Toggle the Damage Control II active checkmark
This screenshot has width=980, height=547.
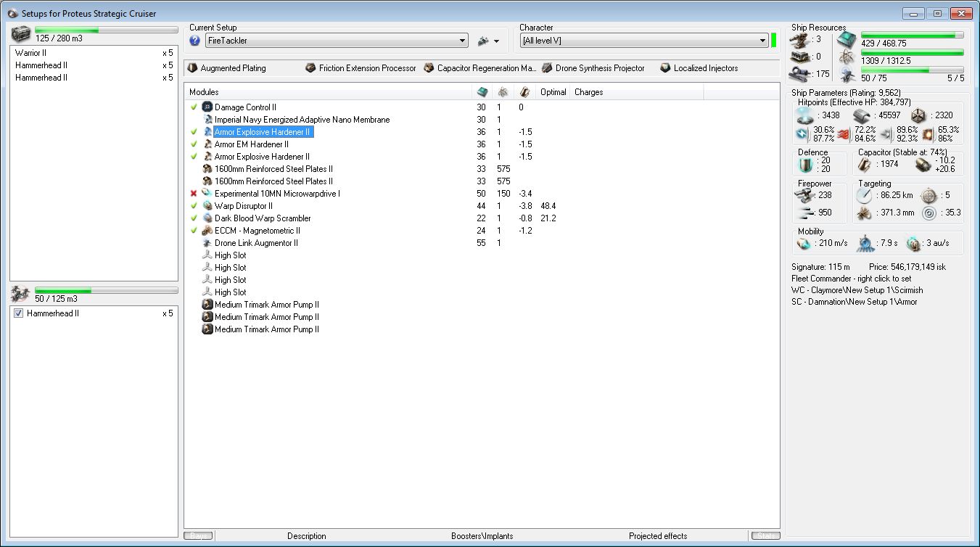(x=194, y=107)
